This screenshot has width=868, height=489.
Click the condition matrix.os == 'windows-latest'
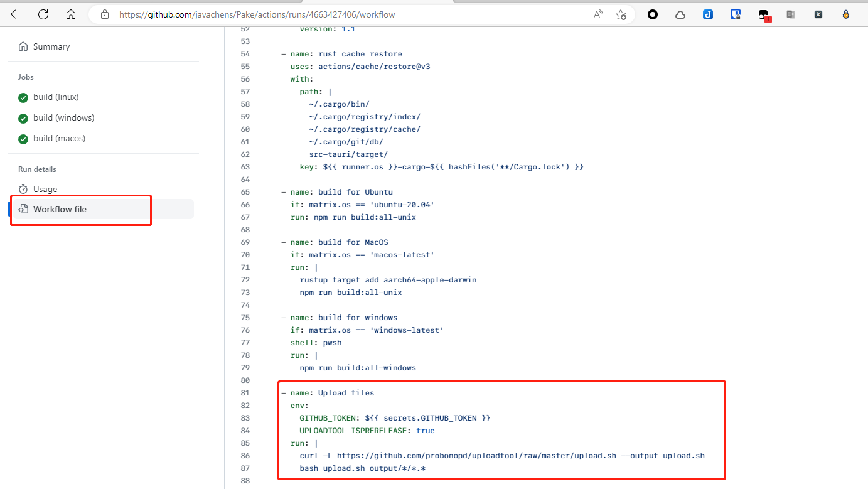click(x=376, y=330)
